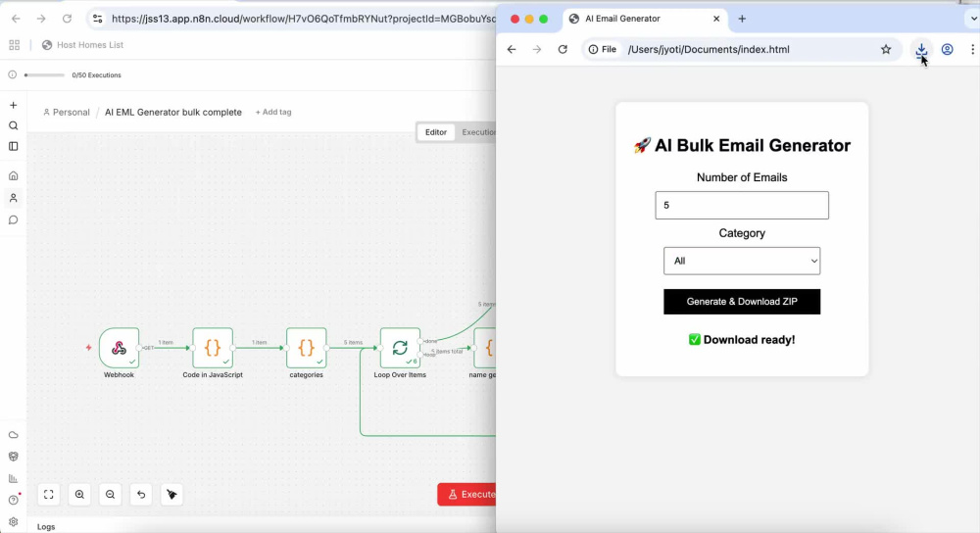Close the AI Email Generator tab
Screen dimensions: 980x533
(716, 19)
